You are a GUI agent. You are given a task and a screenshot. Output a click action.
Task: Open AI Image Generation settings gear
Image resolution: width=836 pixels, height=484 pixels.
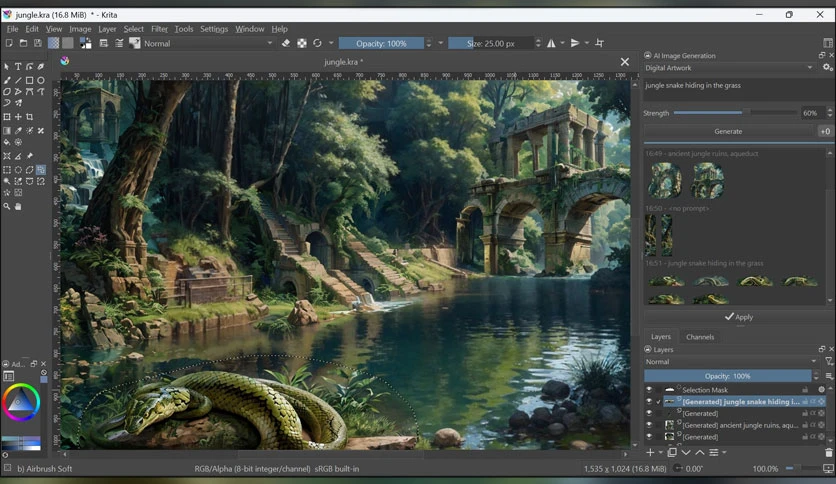tap(826, 68)
